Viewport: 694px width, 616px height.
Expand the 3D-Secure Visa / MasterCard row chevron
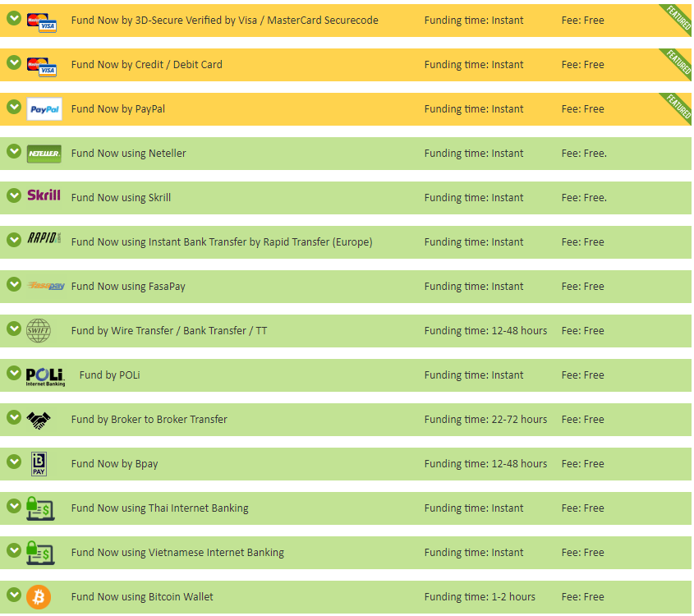[14, 19]
